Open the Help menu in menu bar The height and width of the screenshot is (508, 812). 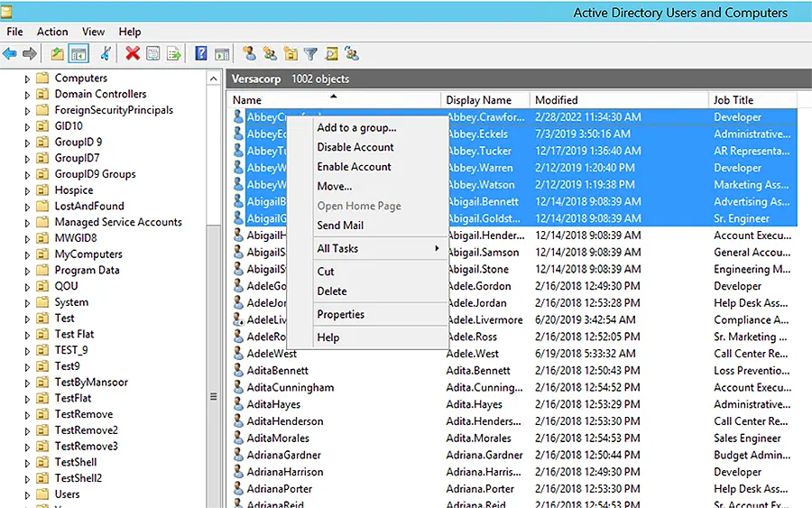[x=129, y=32]
